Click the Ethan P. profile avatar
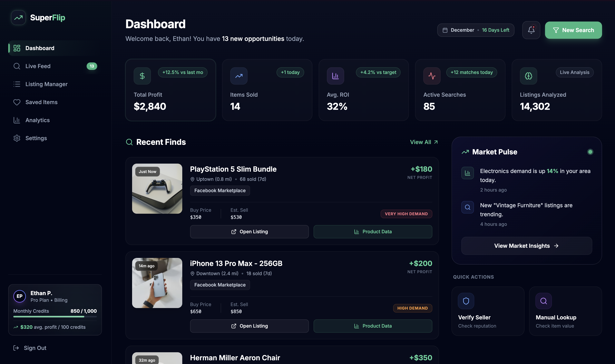Image resolution: width=615 pixels, height=364 pixels. [20, 296]
